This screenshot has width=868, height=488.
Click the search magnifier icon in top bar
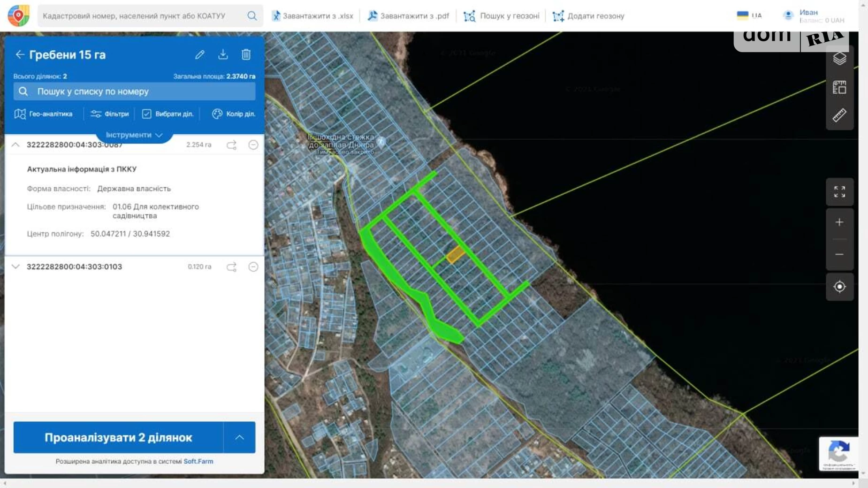(252, 16)
